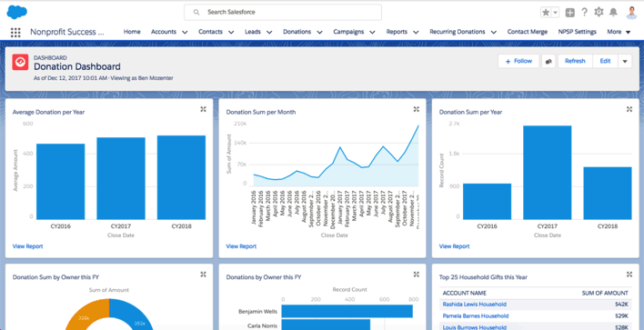Open the Setup gear icon
The image size is (644, 330).
click(599, 12)
